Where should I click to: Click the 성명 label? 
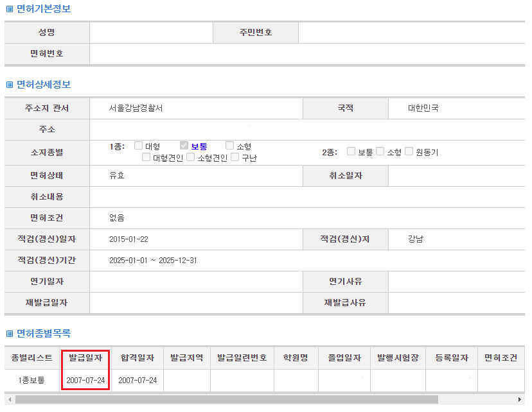[47, 32]
